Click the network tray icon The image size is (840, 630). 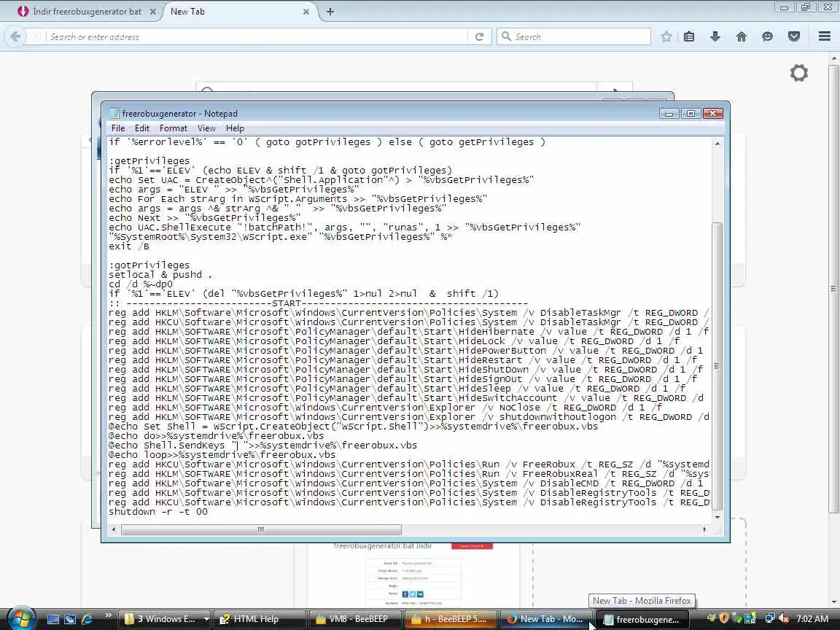(x=770, y=619)
